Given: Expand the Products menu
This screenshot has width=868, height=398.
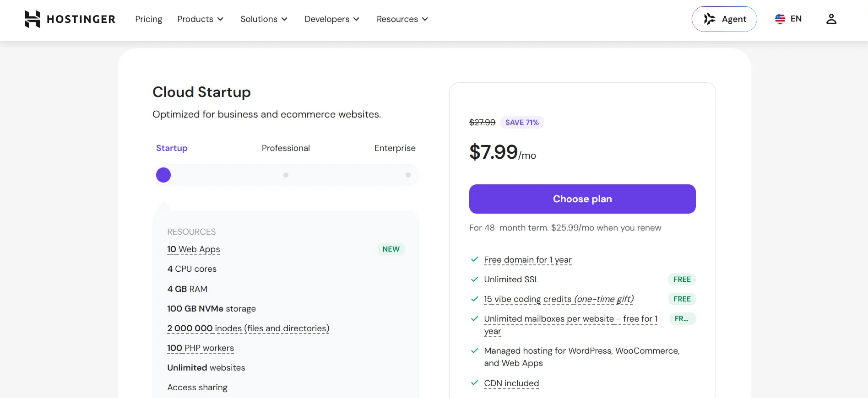Looking at the screenshot, I should click(x=201, y=19).
